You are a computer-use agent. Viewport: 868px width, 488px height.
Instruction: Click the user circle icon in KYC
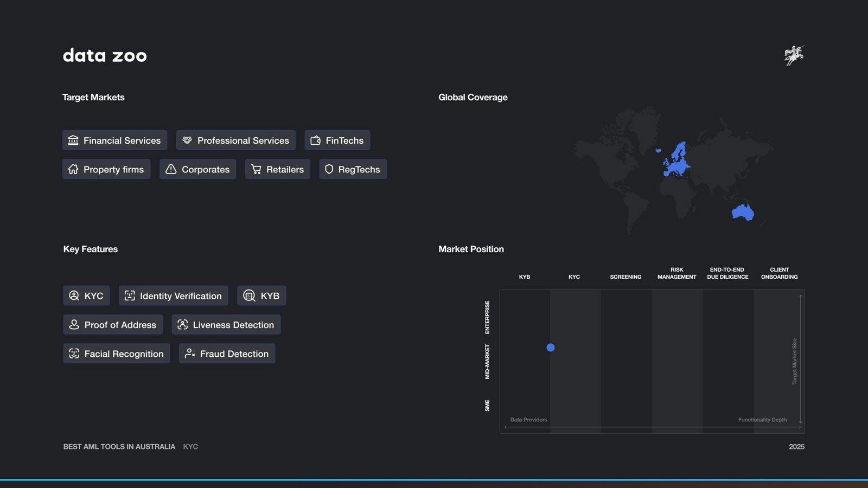pyautogui.click(x=74, y=296)
